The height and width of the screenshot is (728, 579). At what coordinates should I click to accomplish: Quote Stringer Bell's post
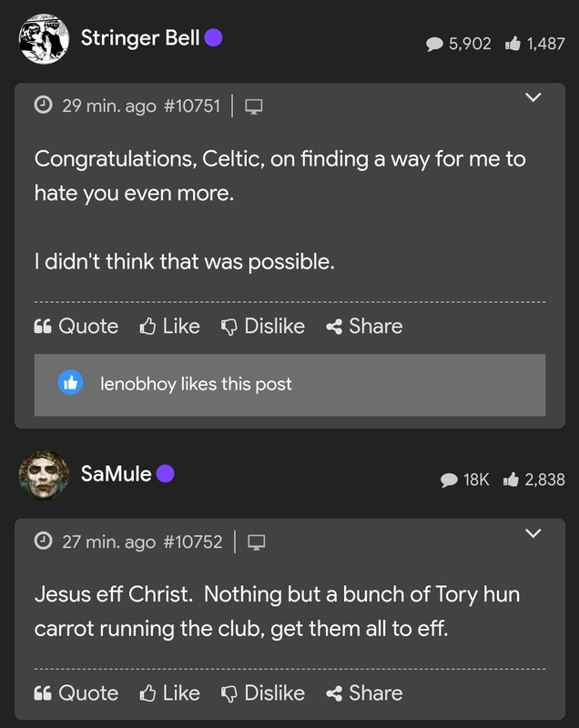click(x=76, y=326)
